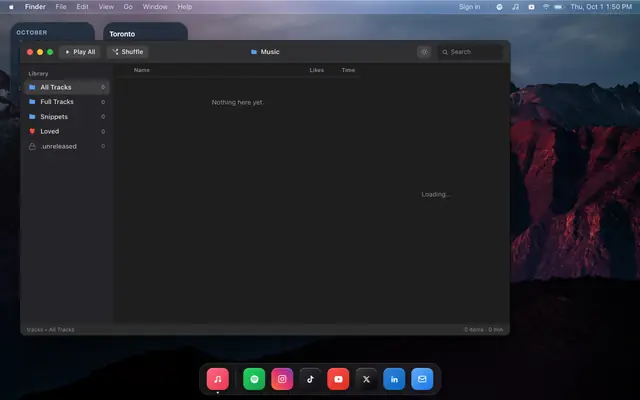640x400 pixels.
Task: Click the '0 items · 0 min' status text
Action: click(483, 329)
